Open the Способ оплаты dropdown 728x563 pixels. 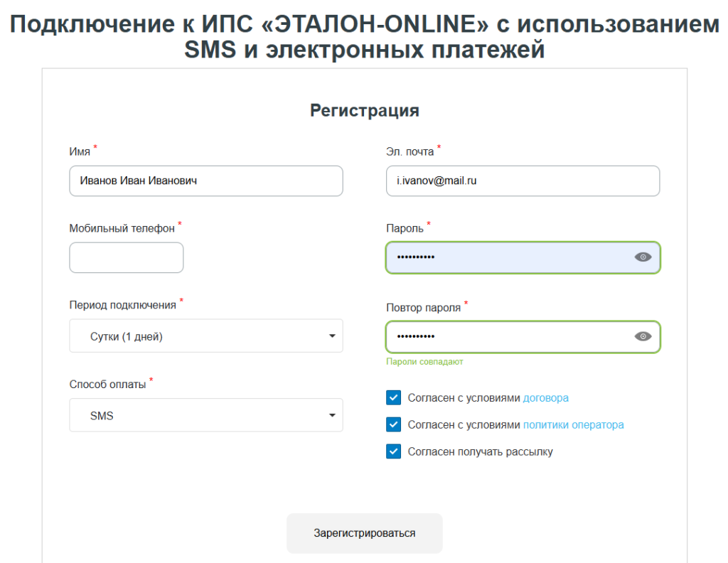point(206,415)
